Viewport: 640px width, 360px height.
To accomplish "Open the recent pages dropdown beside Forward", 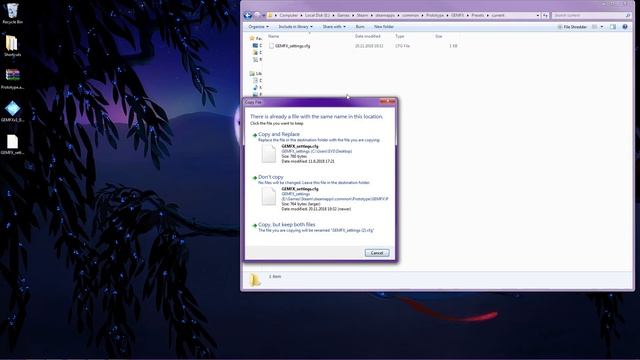I will pyautogui.click(x=263, y=16).
